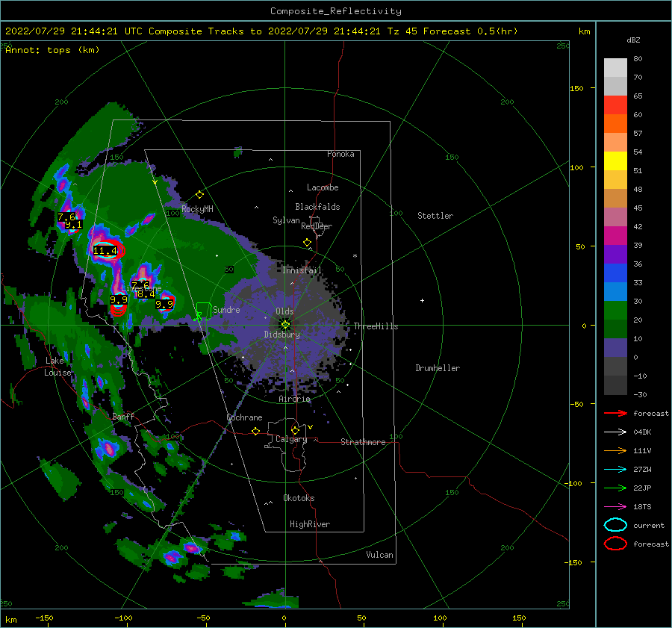Click the yellow diamond marker near RockyMH
672x628 pixels.
(x=199, y=195)
